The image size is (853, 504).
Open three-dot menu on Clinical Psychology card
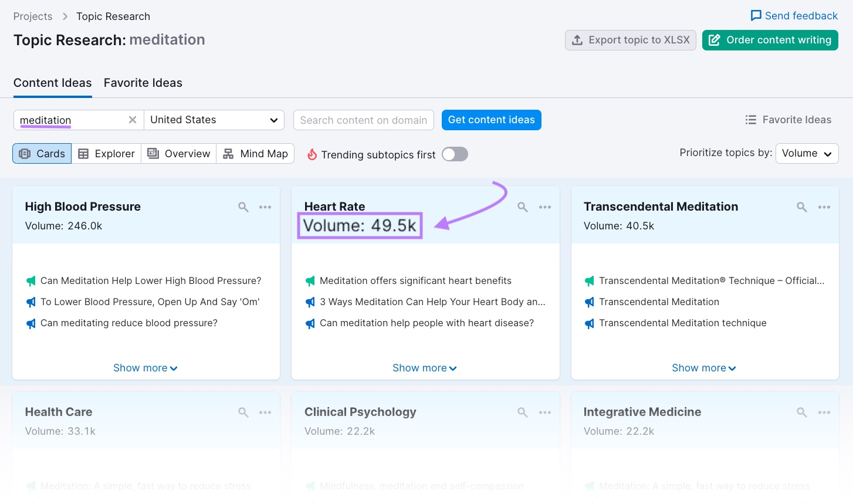click(x=545, y=412)
